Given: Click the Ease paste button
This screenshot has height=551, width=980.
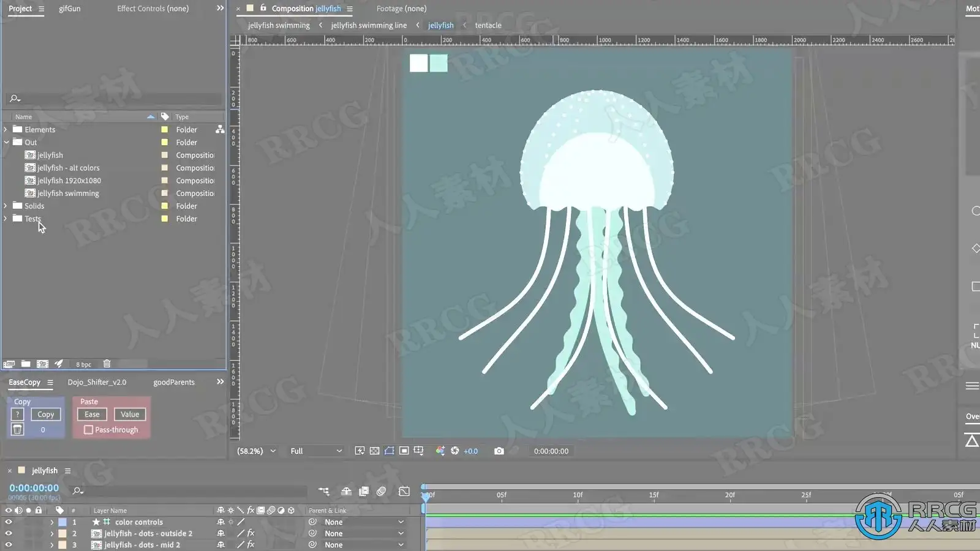Looking at the screenshot, I should pyautogui.click(x=92, y=414).
